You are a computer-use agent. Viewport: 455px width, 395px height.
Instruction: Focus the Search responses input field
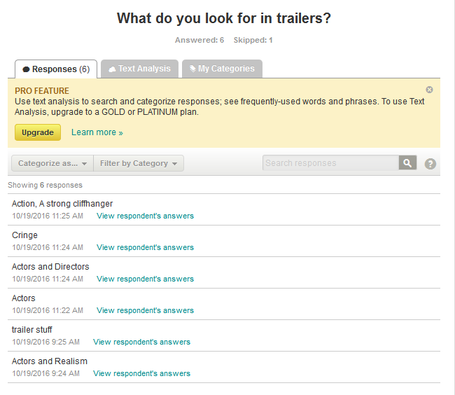(331, 163)
